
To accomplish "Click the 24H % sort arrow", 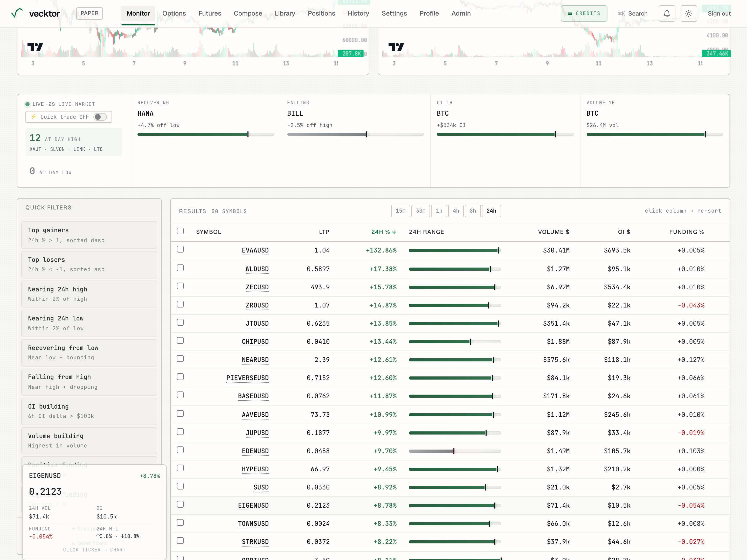I will pyautogui.click(x=394, y=232).
